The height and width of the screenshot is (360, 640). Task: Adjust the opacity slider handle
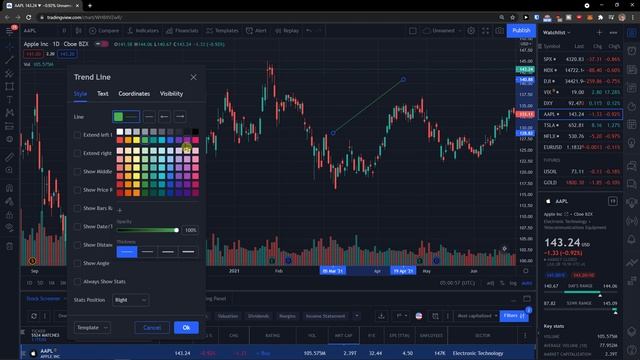tap(176, 230)
